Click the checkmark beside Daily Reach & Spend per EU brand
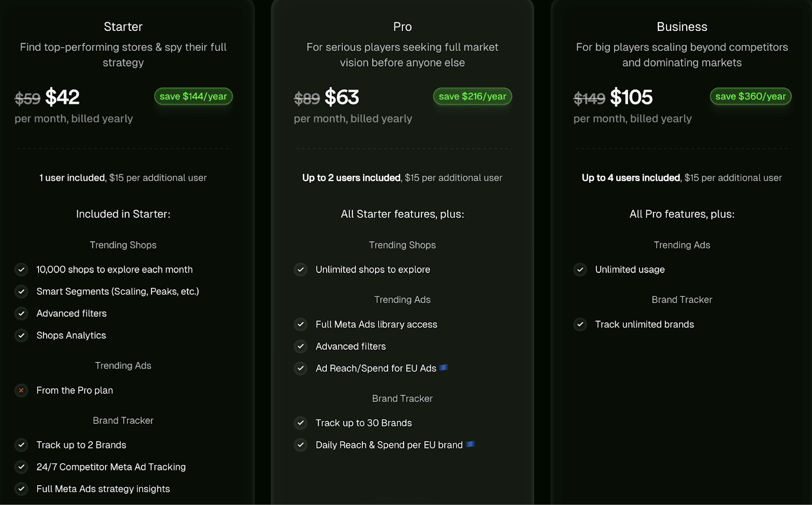Viewport: 812px width, 505px height. tap(300, 445)
